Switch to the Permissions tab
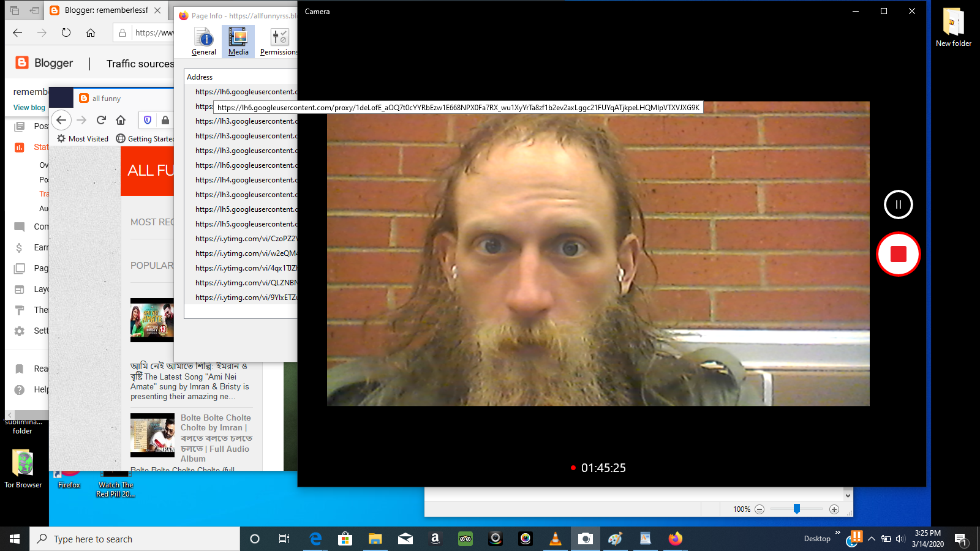980x551 pixels. tap(279, 42)
